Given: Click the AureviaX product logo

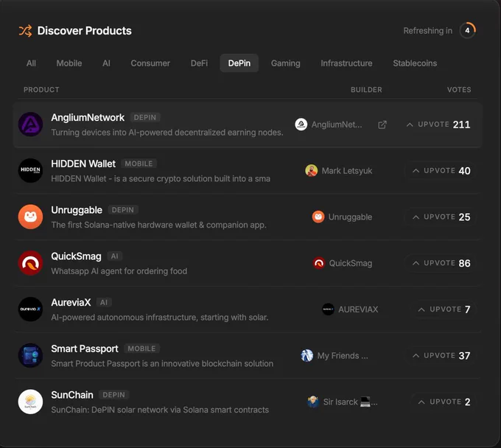Looking at the screenshot, I should [30, 309].
